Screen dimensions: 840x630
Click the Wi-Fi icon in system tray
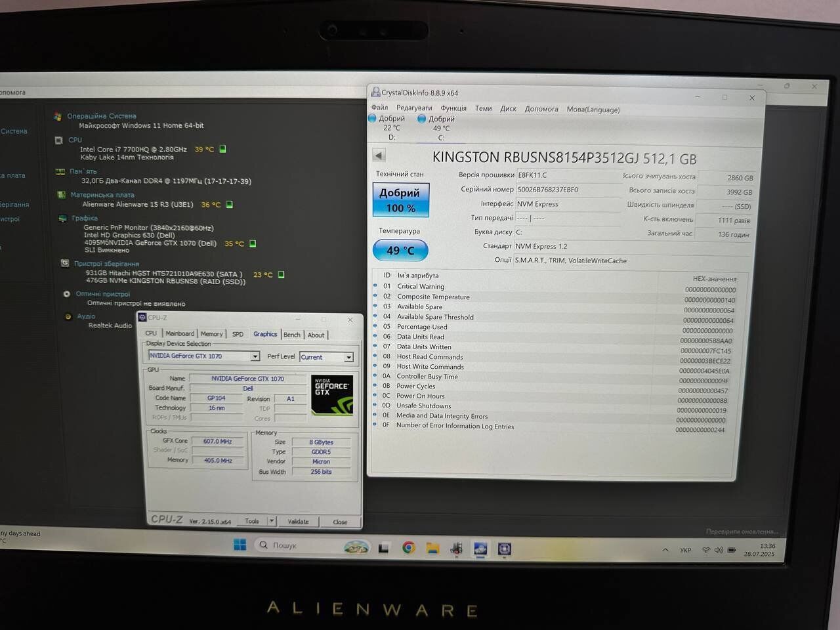click(705, 550)
